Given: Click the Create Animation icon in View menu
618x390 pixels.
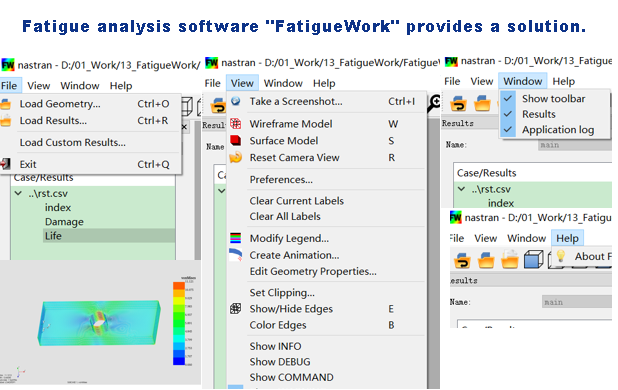Looking at the screenshot, I should click(236, 255).
